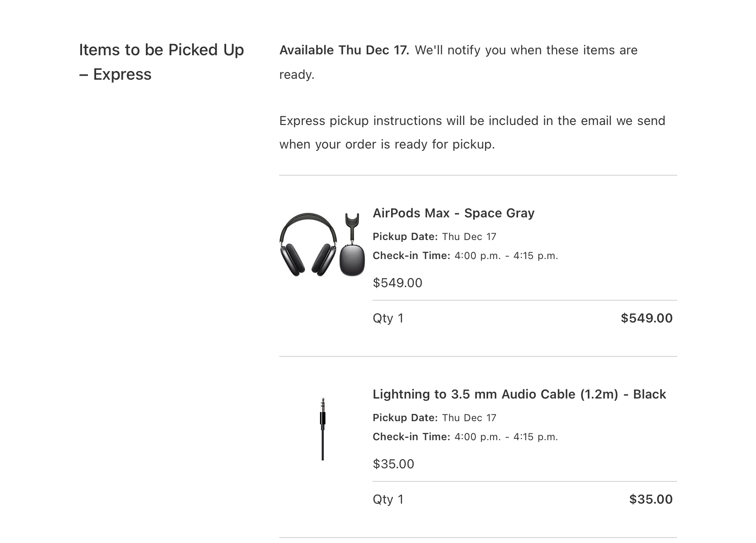
Task: Select AirPods Max Check-in Time text
Action: (465, 255)
